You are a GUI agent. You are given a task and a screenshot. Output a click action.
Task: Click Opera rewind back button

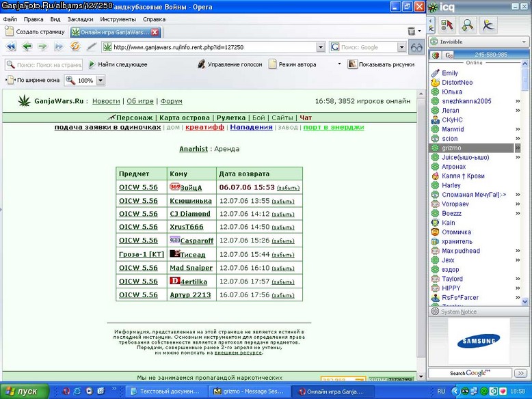(x=11, y=46)
